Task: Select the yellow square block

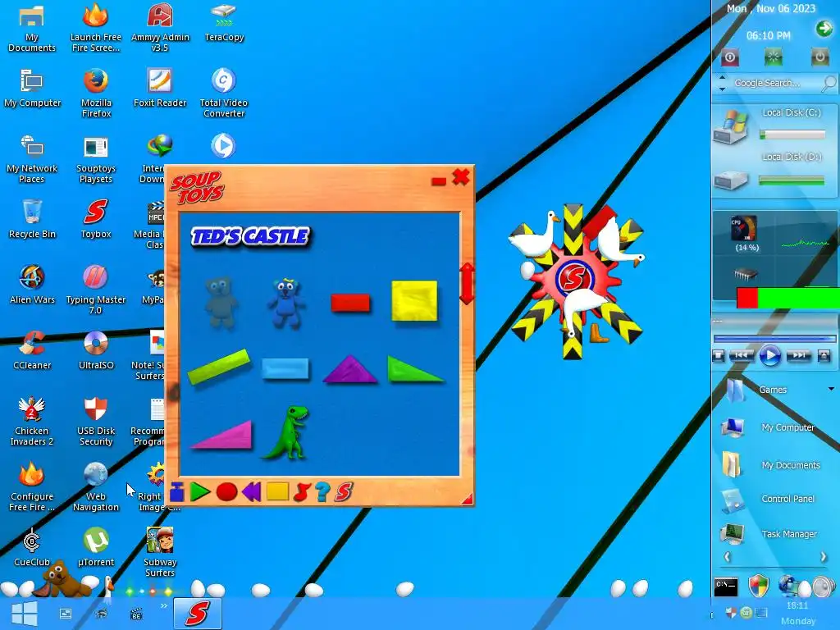Action: [x=414, y=301]
